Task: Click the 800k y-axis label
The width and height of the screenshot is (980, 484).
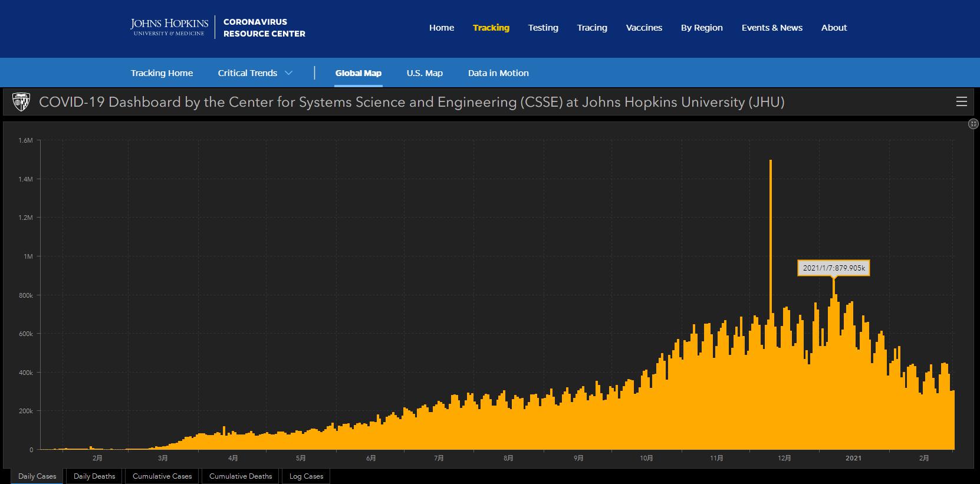Action: pyautogui.click(x=26, y=295)
